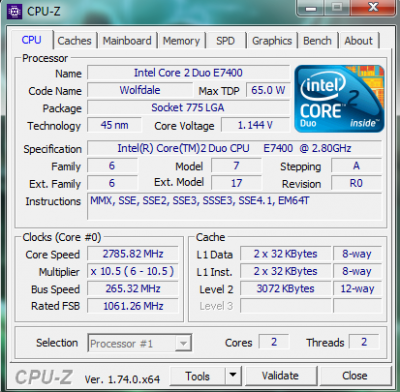The width and height of the screenshot is (400, 392).
Task: Click the Intel Core 2 Duo logo
Action: point(339,99)
